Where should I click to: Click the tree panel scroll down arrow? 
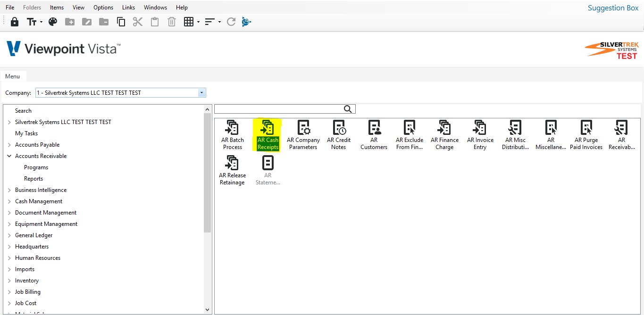[x=208, y=310]
